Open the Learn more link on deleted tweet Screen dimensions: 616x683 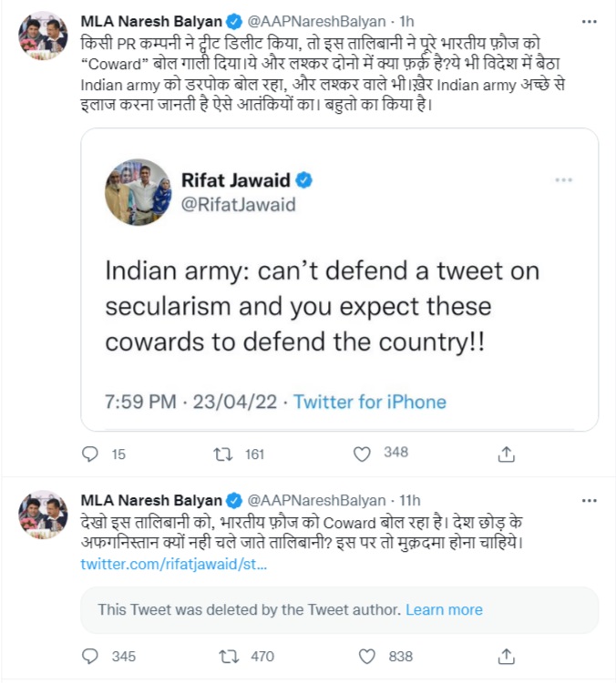click(444, 609)
